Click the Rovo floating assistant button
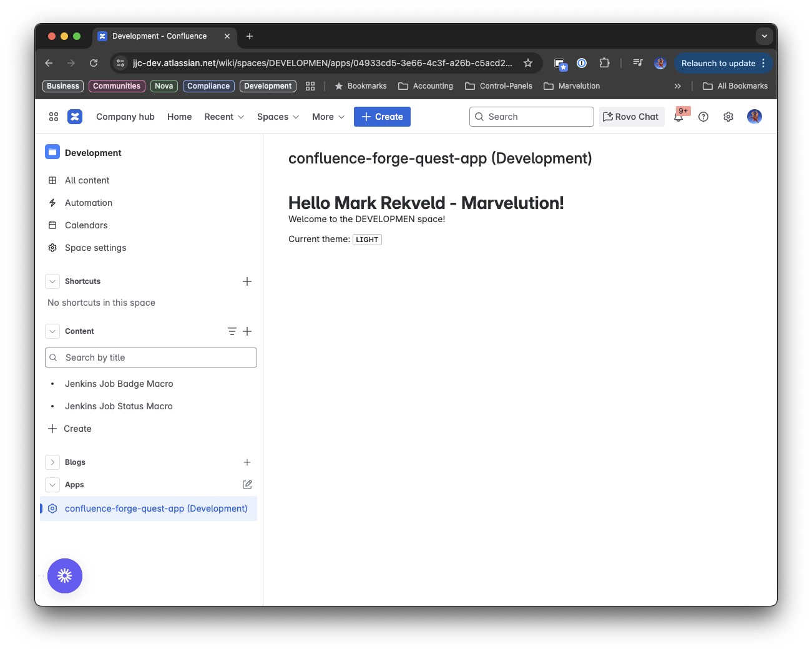 [65, 576]
